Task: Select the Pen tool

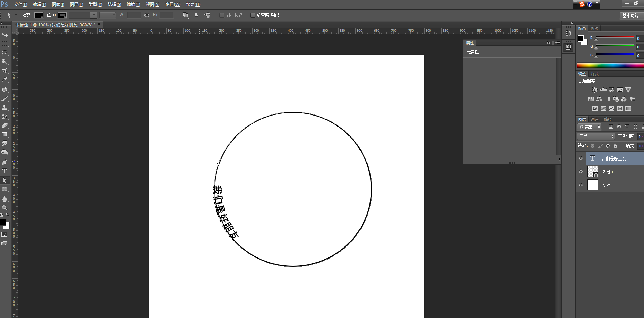Action: [4, 162]
